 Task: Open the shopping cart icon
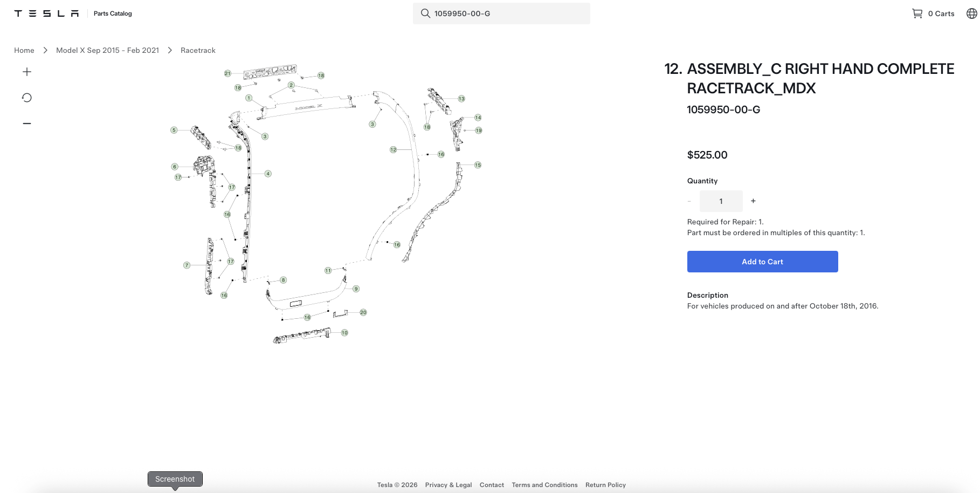click(917, 13)
